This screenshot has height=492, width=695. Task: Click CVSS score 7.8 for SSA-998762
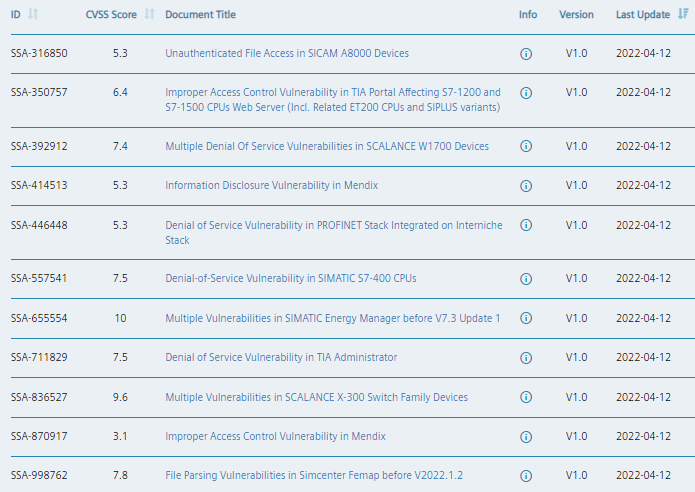tap(120, 475)
